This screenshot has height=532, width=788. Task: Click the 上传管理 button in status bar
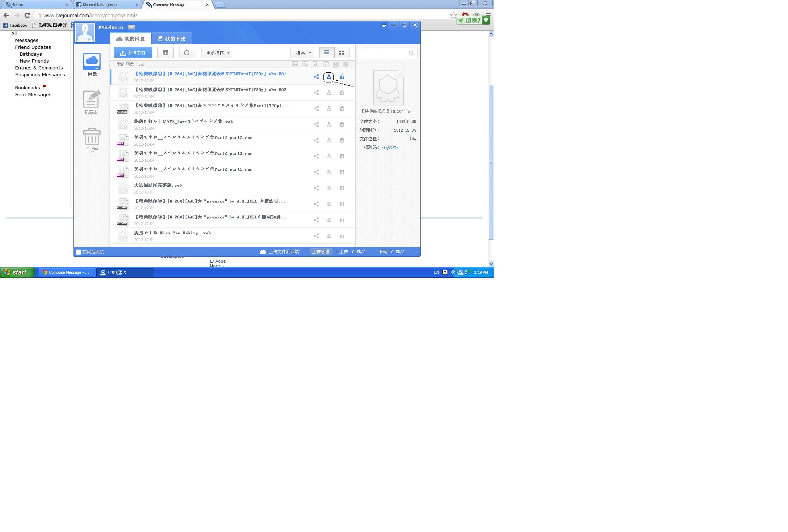[321, 252]
